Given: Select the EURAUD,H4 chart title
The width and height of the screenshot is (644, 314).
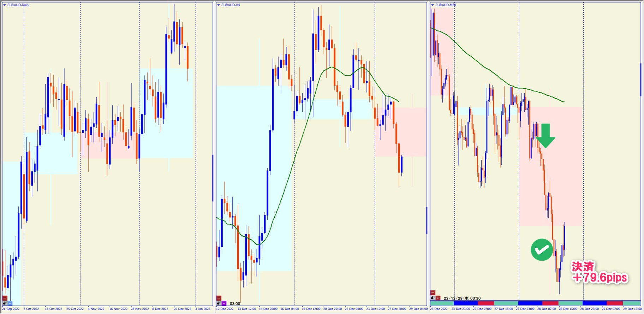Looking at the screenshot, I should (231, 5).
